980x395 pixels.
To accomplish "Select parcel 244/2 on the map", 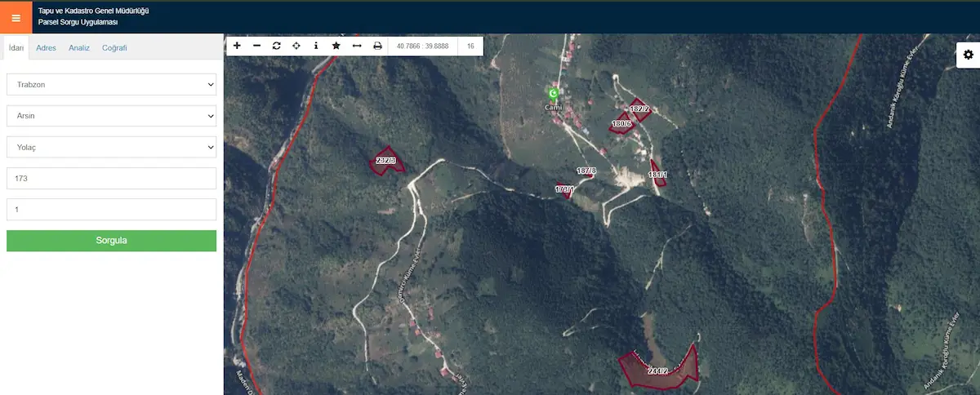I will [659, 369].
